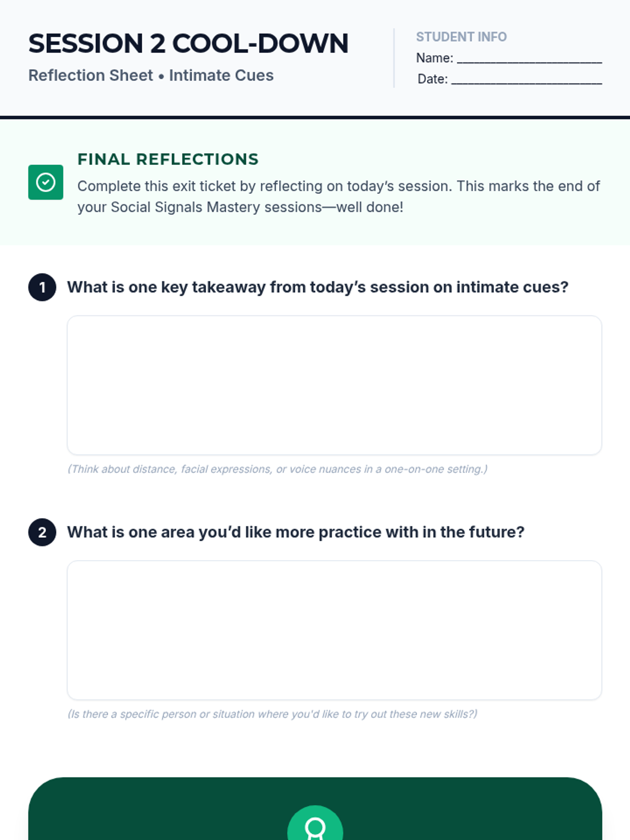Click the Name line in Student Info
The height and width of the screenshot is (840, 630).
tap(529, 59)
